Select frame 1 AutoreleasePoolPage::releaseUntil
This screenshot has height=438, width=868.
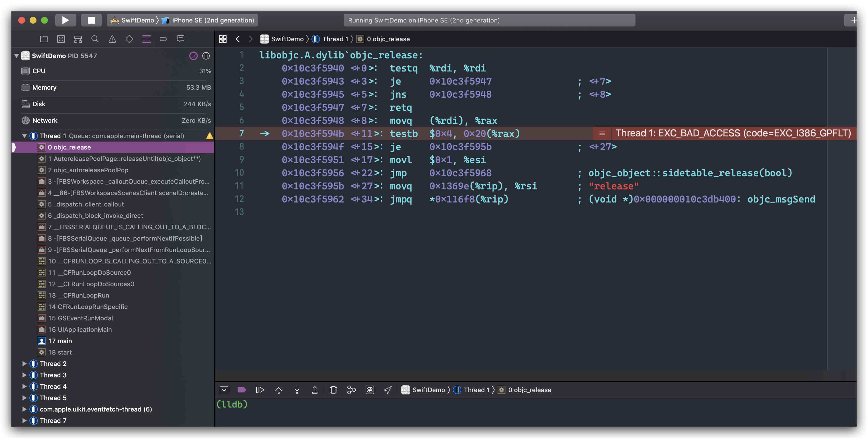[113, 159]
